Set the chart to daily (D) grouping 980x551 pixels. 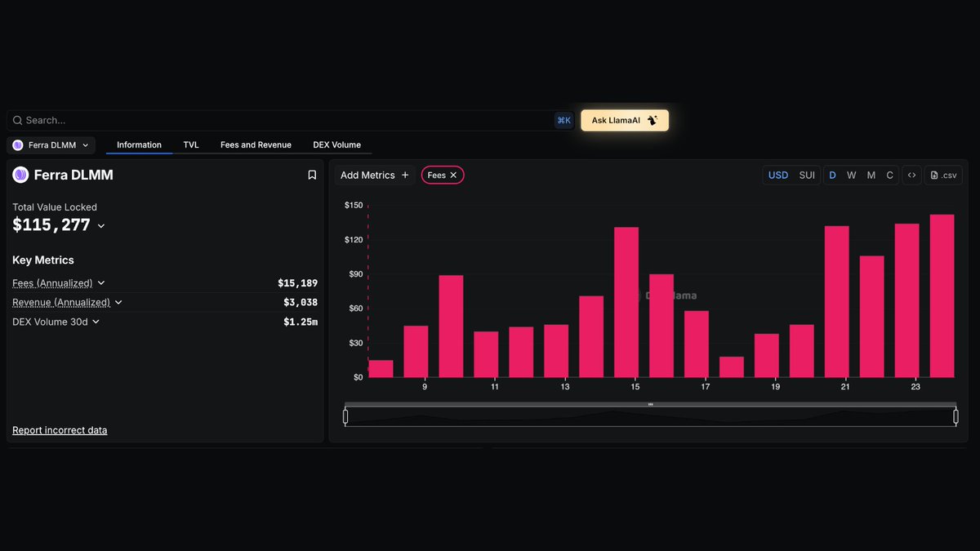point(832,175)
